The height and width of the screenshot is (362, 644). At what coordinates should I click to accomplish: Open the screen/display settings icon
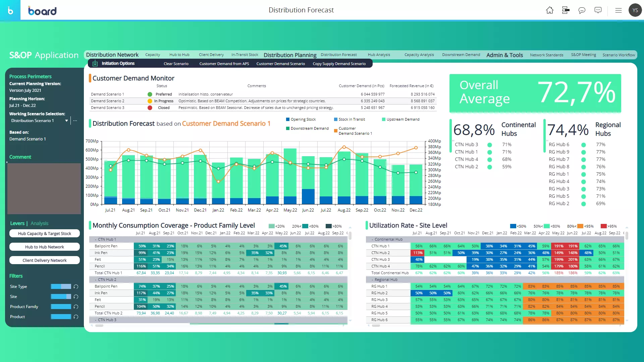[x=566, y=10]
